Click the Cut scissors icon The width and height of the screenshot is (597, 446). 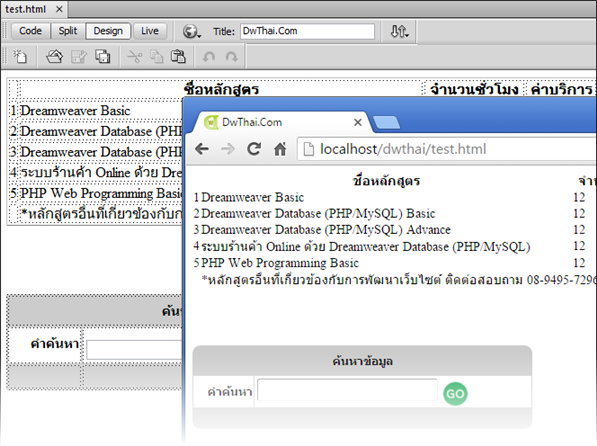pos(134,57)
